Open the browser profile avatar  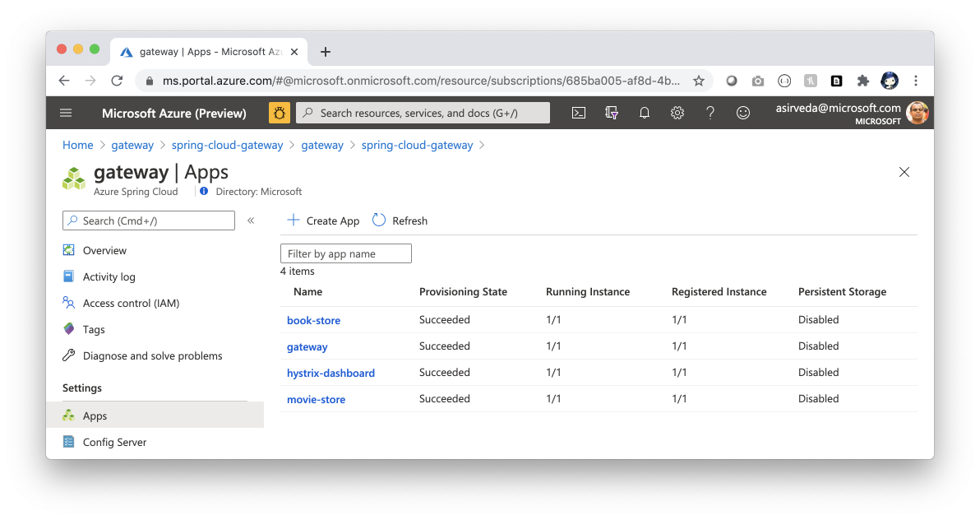pyautogui.click(x=890, y=81)
